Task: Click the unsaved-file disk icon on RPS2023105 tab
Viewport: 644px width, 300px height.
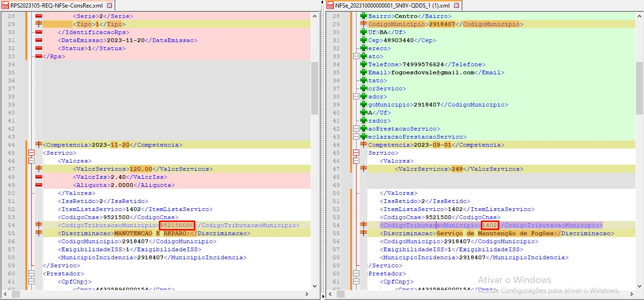Action: (x=6, y=5)
